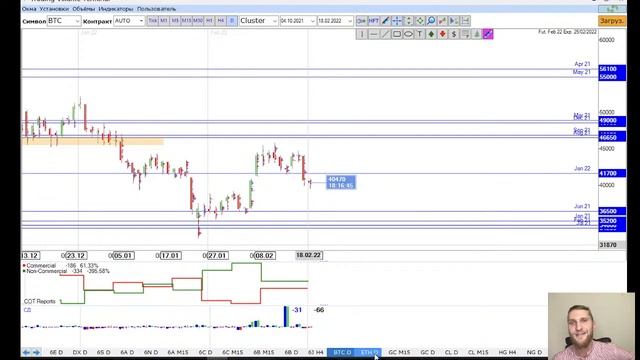Activate the magenta highlighted drawing tool
The image size is (640, 360).
[x=488, y=34]
